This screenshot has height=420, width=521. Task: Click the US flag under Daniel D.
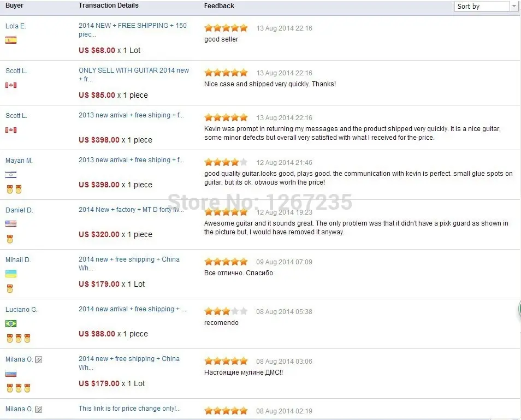tap(11, 223)
